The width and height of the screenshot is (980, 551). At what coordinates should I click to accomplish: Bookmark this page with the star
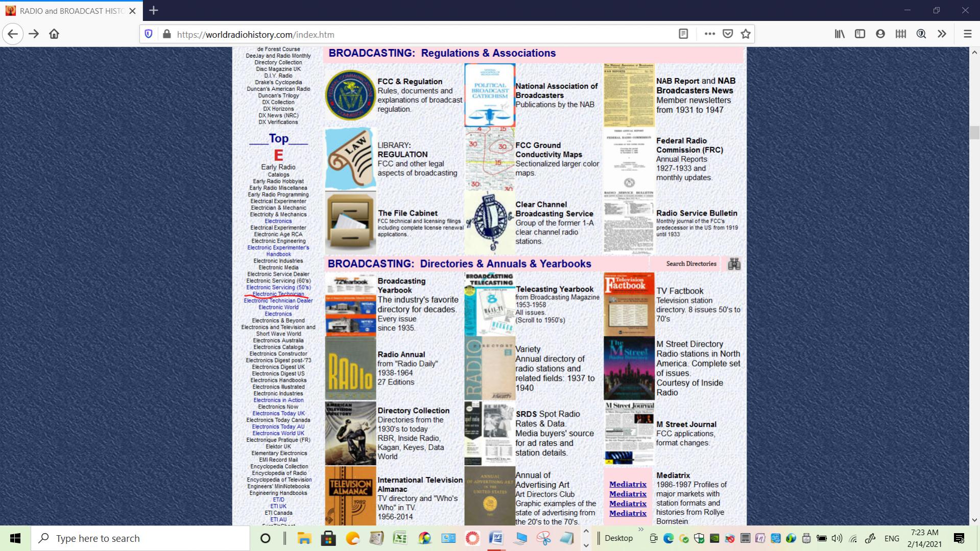click(746, 34)
